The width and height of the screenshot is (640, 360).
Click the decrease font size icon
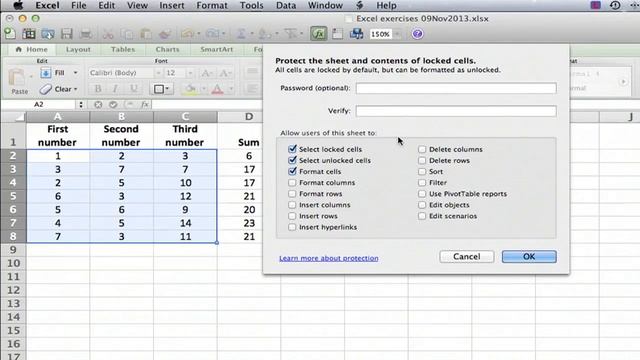(x=224, y=73)
